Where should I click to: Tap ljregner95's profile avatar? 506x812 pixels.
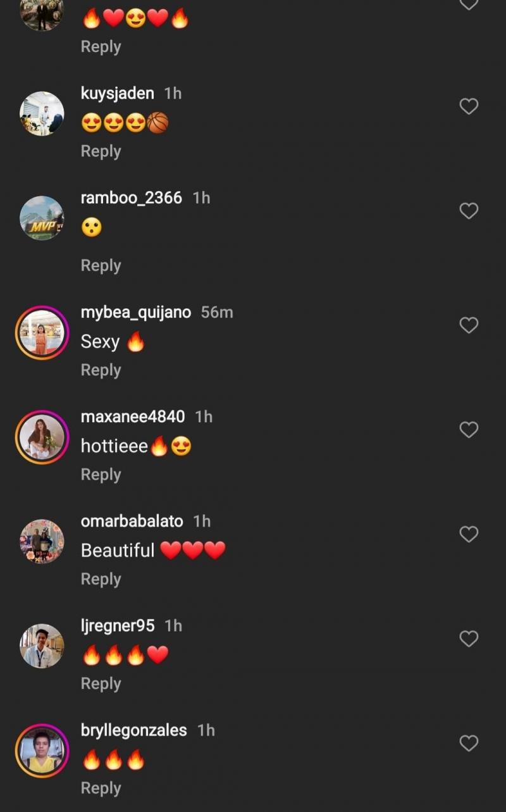click(42, 646)
